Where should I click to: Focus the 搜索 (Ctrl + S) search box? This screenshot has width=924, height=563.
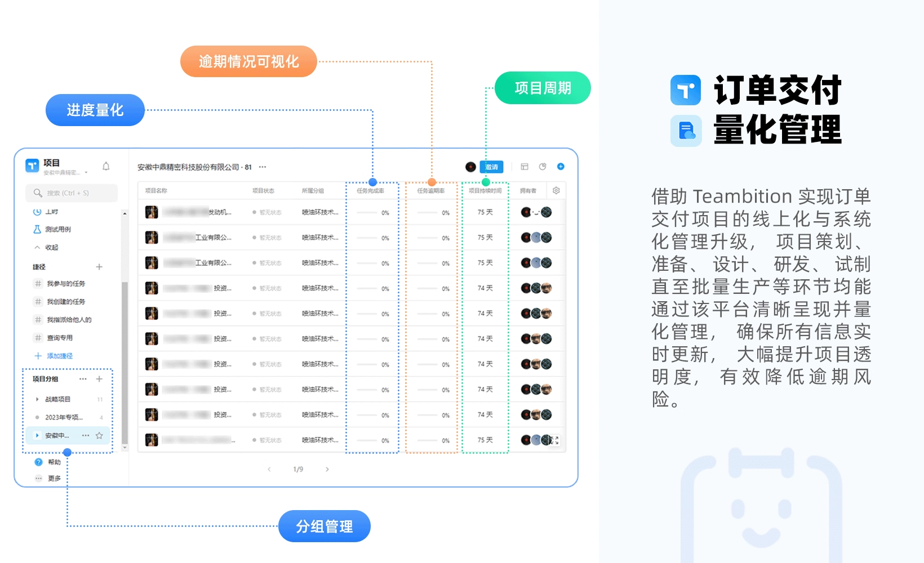tap(72, 193)
